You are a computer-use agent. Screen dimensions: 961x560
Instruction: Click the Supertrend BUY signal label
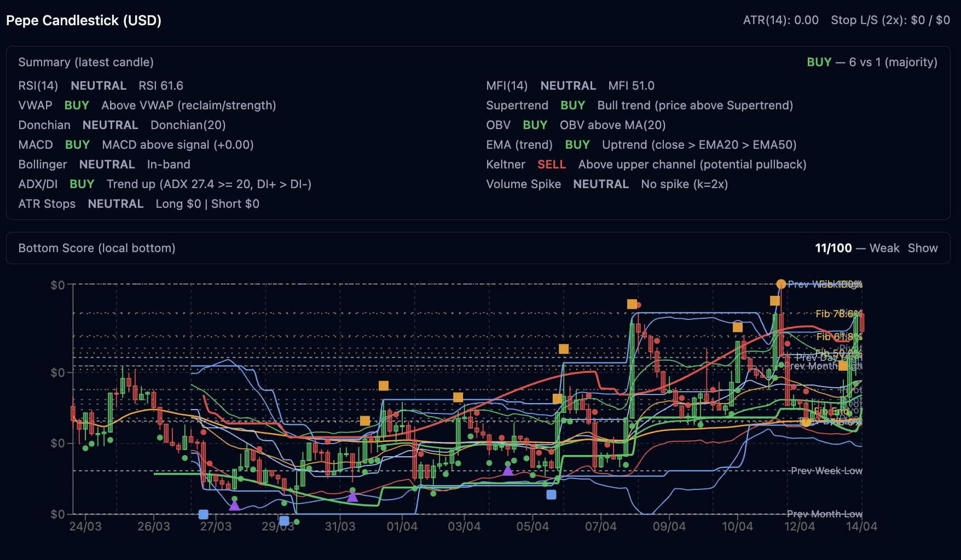[x=572, y=106]
